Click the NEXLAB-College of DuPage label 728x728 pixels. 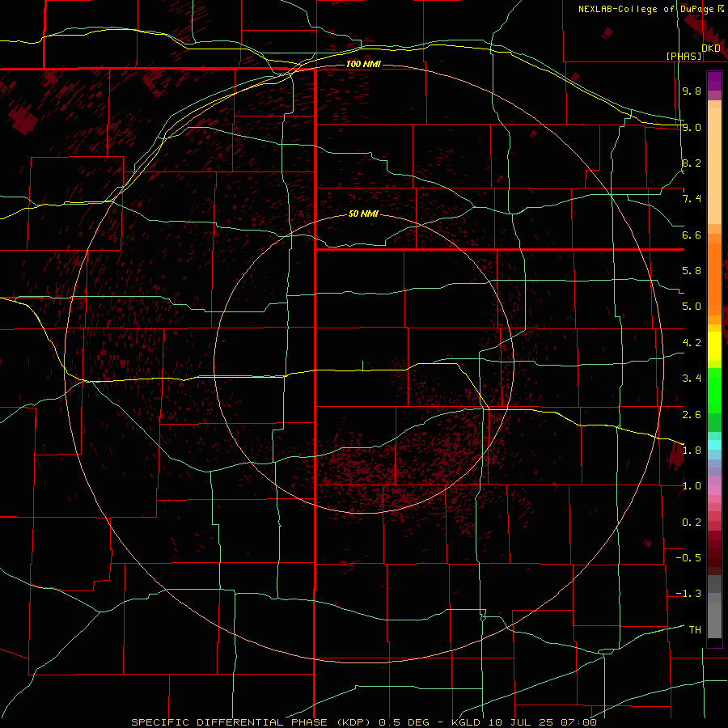click(x=645, y=9)
